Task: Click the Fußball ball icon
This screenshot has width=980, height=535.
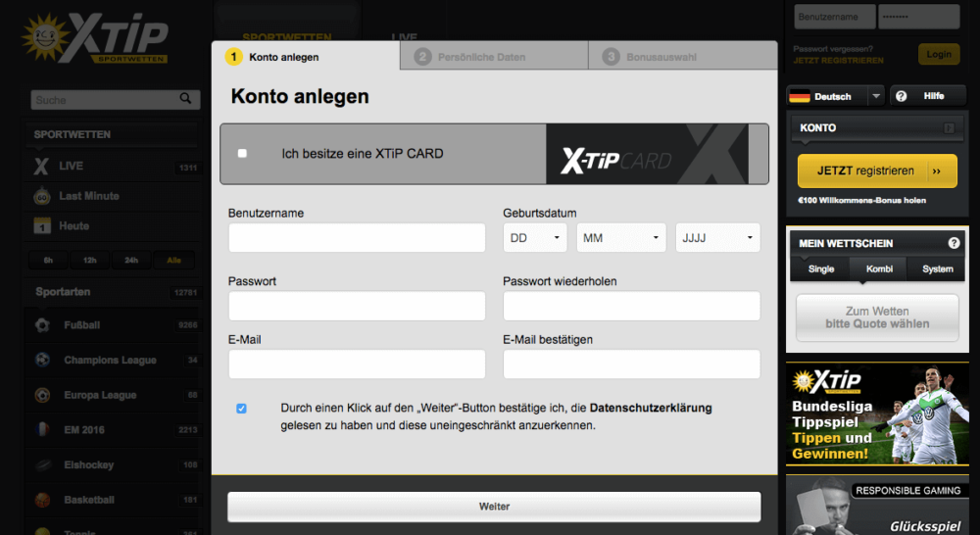Action: 42,325
